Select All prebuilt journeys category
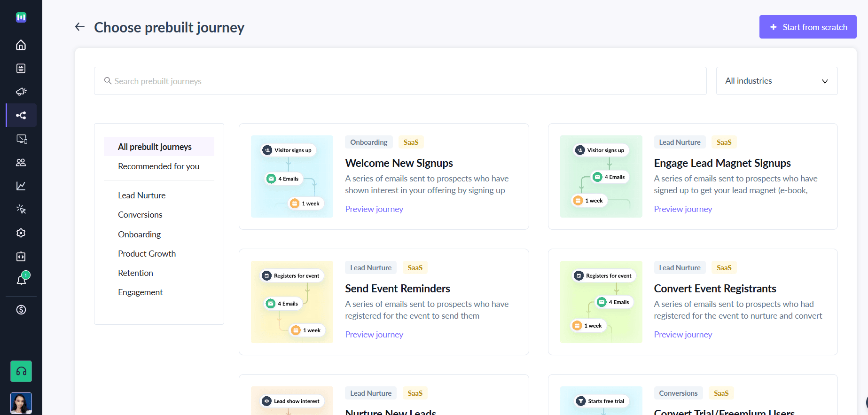Viewport: 868px width, 415px height. [159, 147]
